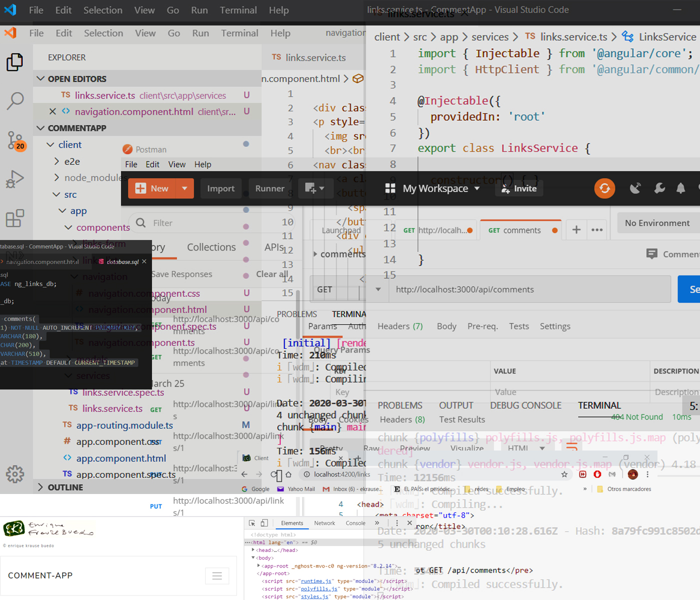Image resolution: width=700 pixels, height=600 pixels.
Task: Close the database.sql editor tab
Action: 144,261
